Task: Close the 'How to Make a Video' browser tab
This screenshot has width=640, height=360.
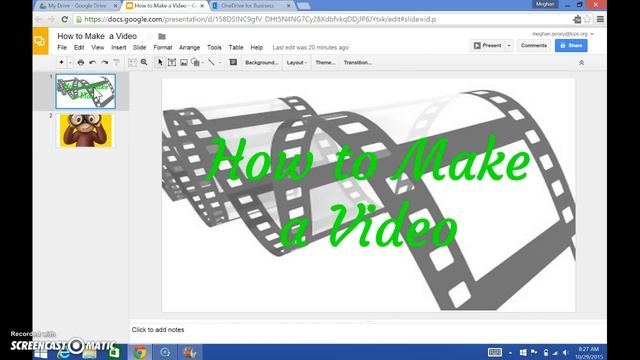Action: 202,6
